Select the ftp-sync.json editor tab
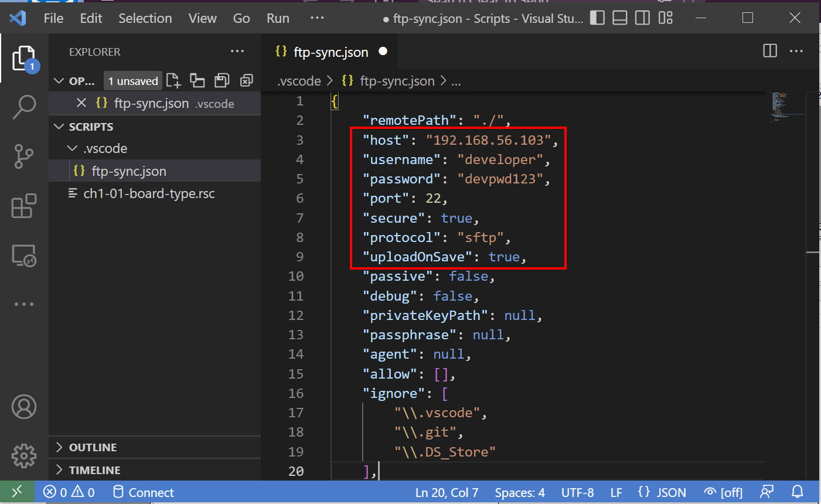The image size is (821, 504). coord(330,52)
